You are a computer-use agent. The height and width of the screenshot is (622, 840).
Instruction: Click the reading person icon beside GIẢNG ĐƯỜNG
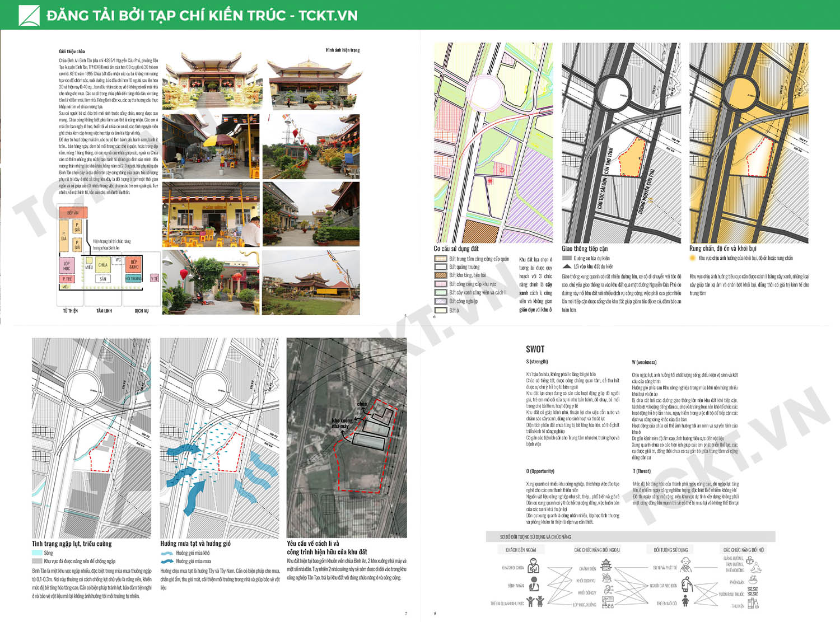(x=751, y=560)
